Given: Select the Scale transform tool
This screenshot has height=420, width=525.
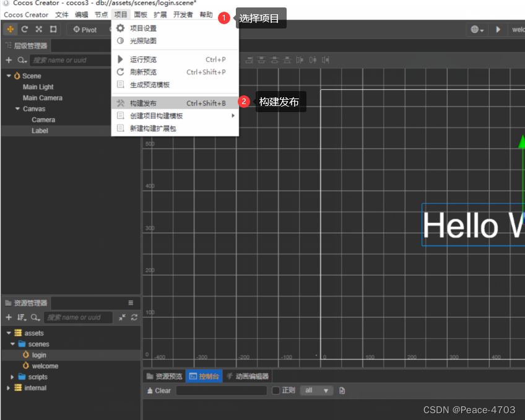Looking at the screenshot, I should coord(38,29).
